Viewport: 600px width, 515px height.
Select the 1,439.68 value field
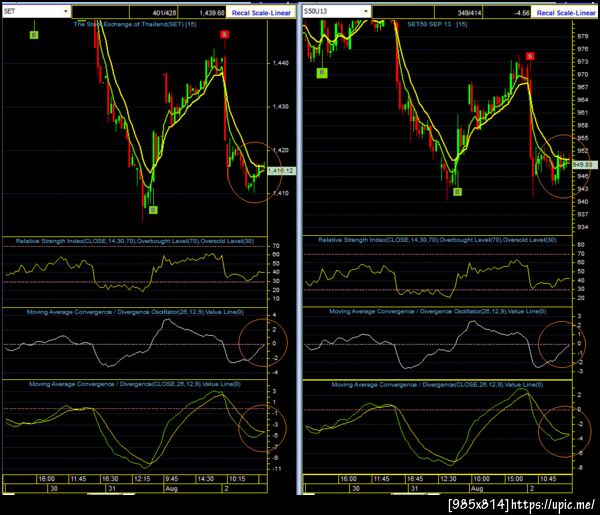pyautogui.click(x=202, y=13)
